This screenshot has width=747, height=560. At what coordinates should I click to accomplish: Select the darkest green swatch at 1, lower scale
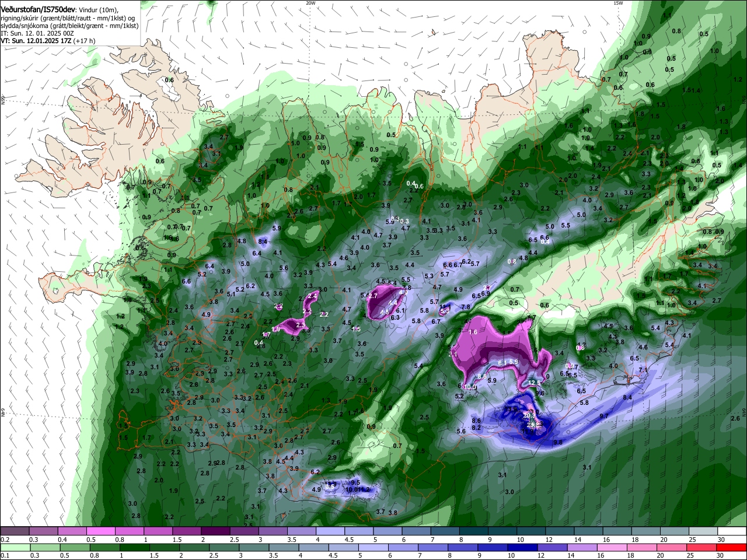(135, 547)
